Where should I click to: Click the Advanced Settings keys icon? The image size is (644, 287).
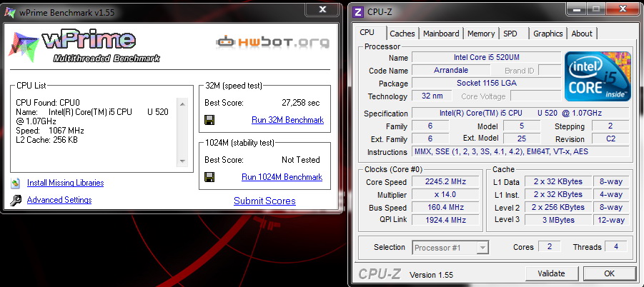[x=16, y=200]
